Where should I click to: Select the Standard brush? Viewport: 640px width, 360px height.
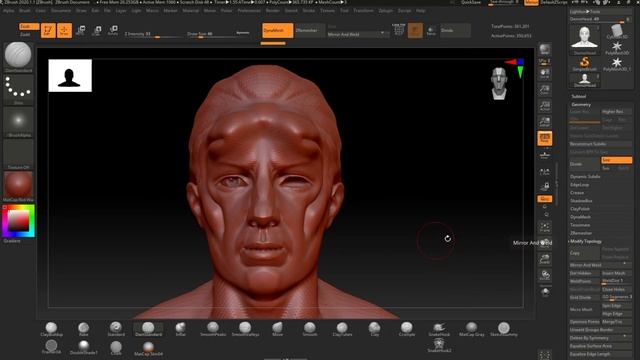116,330
